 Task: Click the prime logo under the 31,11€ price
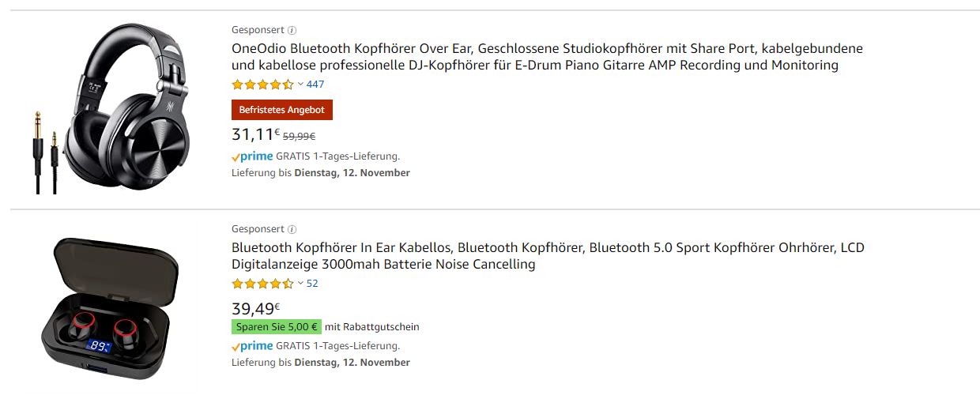(x=252, y=156)
